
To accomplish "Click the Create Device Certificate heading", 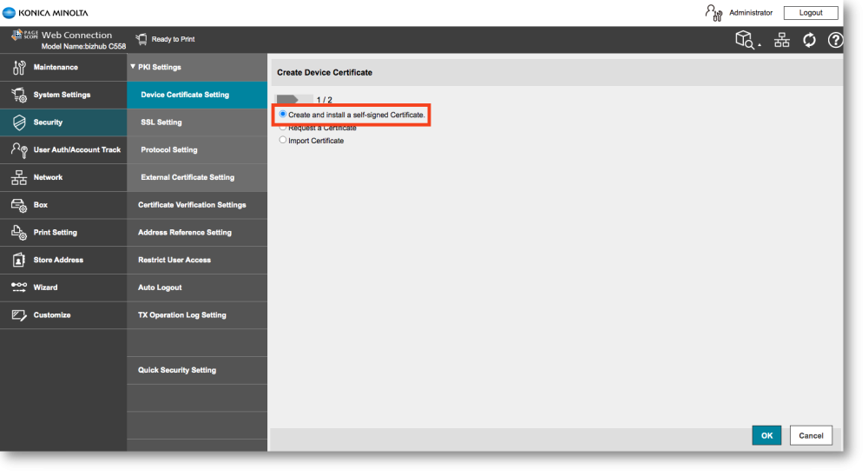I will (325, 73).
